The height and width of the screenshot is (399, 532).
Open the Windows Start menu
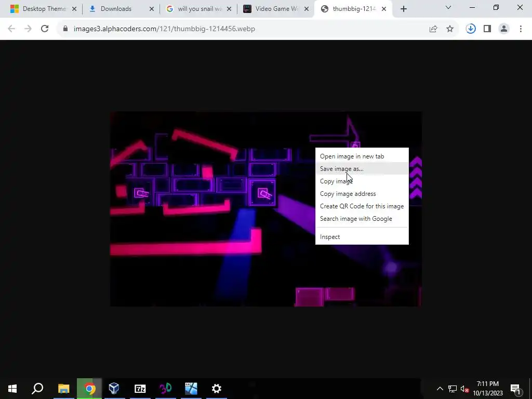pos(12,389)
